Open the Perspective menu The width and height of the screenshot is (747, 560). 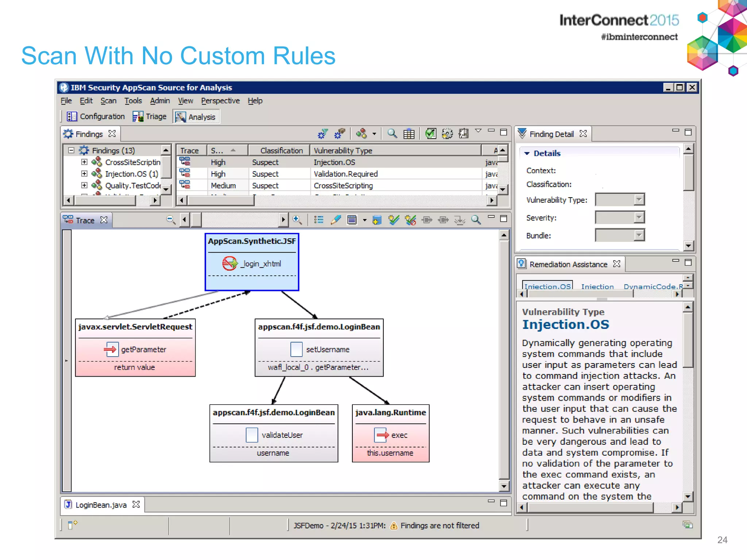coord(220,101)
